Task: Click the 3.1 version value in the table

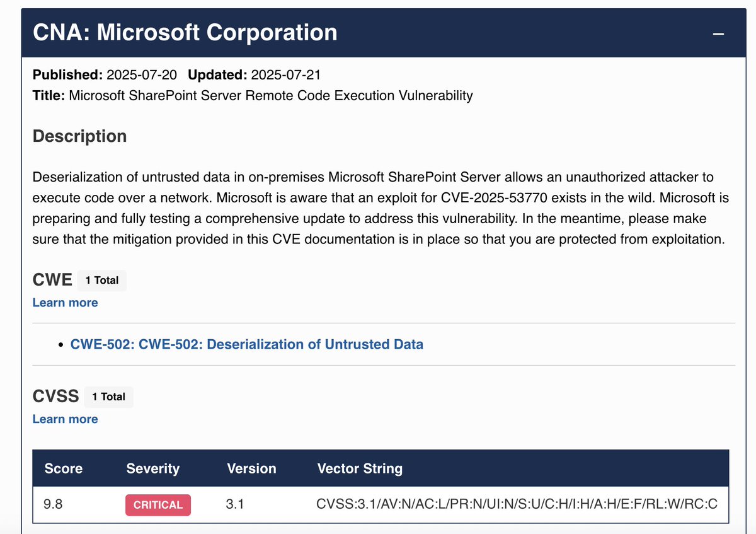Action: pos(234,504)
